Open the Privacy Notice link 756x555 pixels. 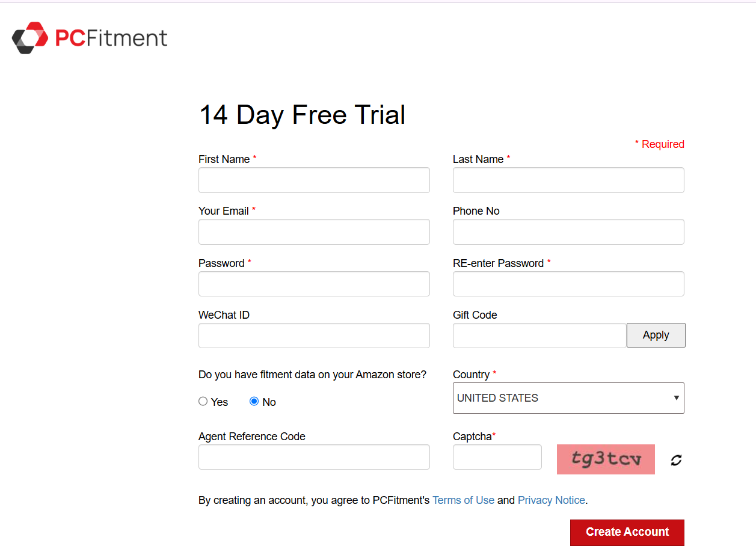pos(551,500)
